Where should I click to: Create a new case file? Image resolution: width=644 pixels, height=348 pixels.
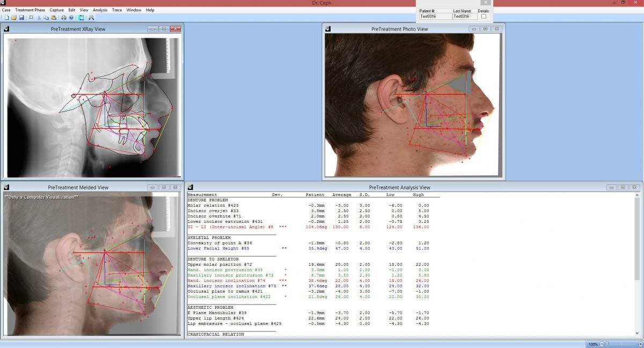tap(6, 18)
